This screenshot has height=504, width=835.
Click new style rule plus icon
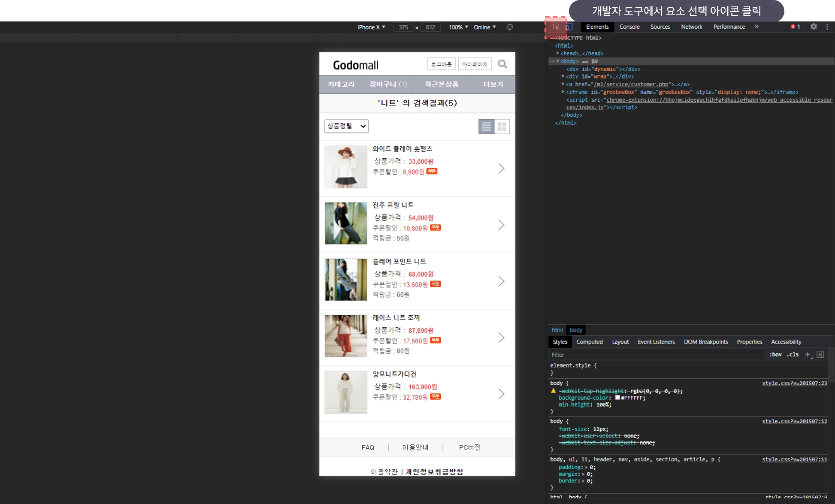[x=808, y=354]
